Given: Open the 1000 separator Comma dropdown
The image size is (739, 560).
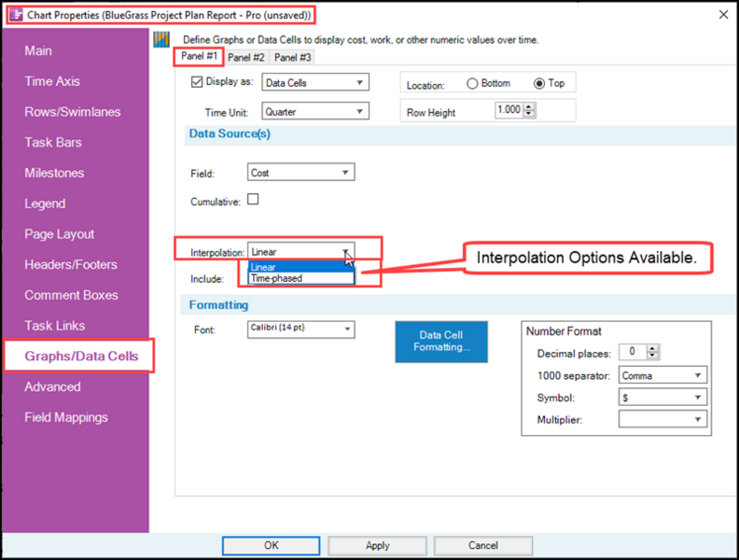Looking at the screenshot, I should [662, 375].
